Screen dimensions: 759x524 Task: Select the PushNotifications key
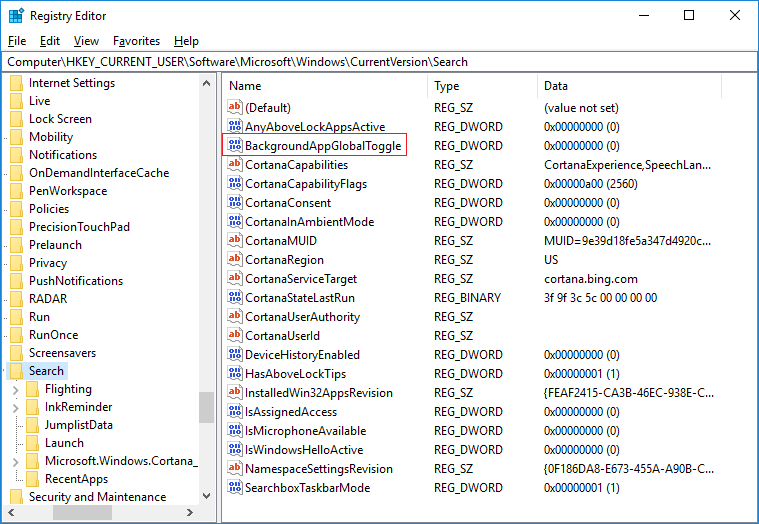click(76, 281)
